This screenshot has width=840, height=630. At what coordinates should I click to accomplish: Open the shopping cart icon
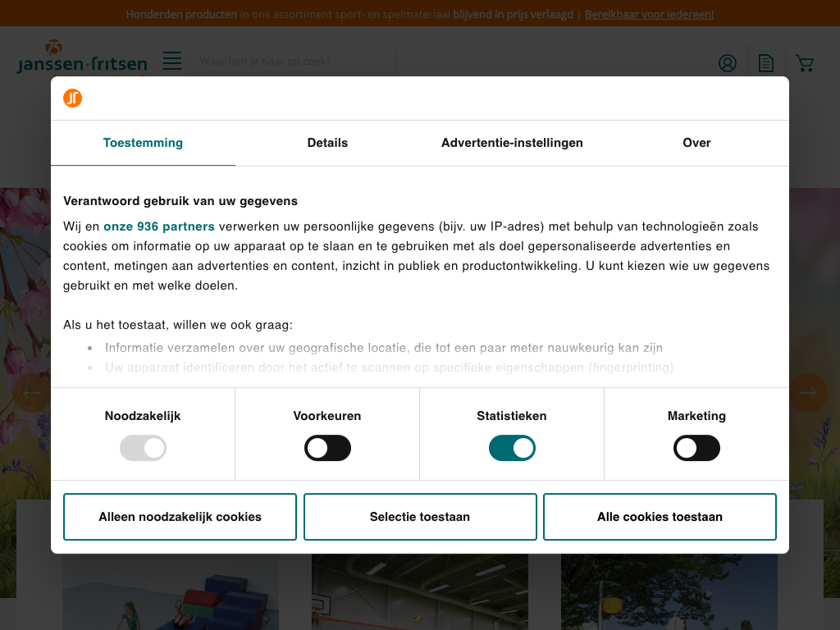[x=805, y=63]
